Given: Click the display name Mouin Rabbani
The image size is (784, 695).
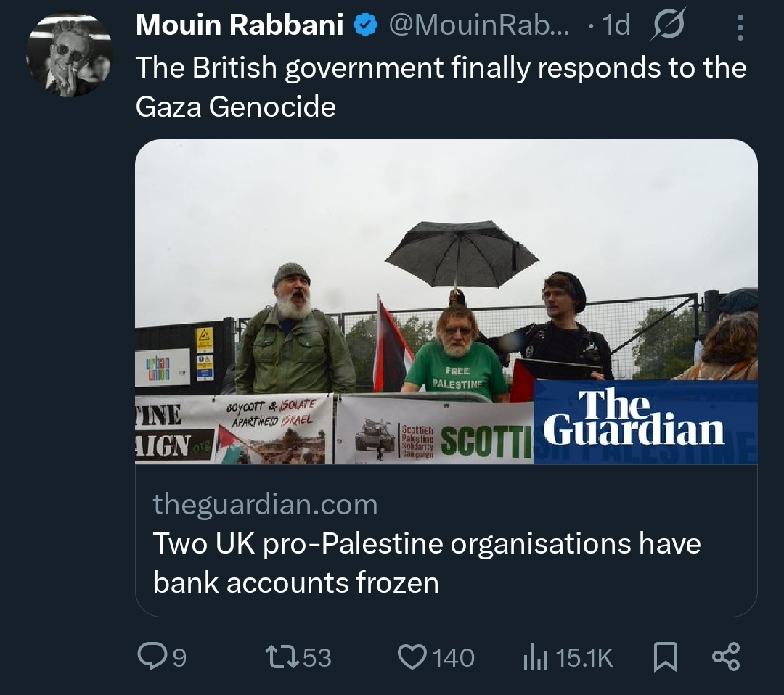Looking at the screenshot, I should (x=240, y=26).
